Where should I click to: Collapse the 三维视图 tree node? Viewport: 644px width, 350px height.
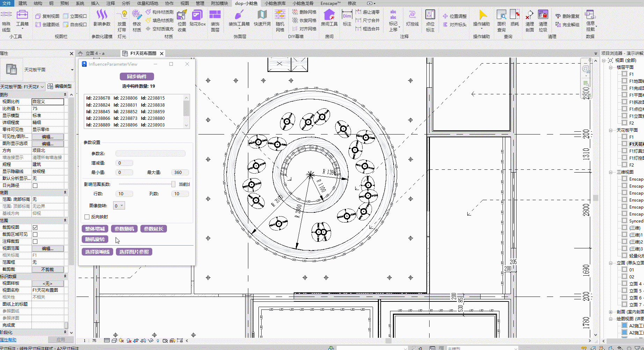tap(611, 172)
